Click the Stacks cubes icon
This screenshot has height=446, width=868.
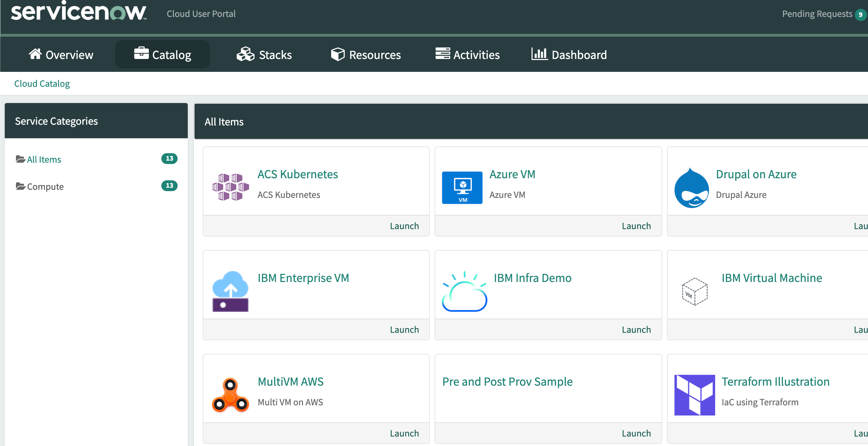point(245,54)
